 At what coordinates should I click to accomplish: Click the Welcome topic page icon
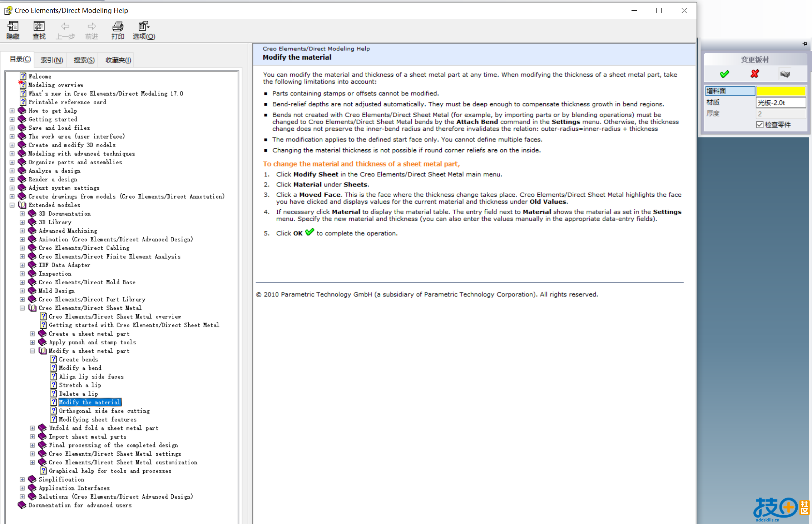23,76
